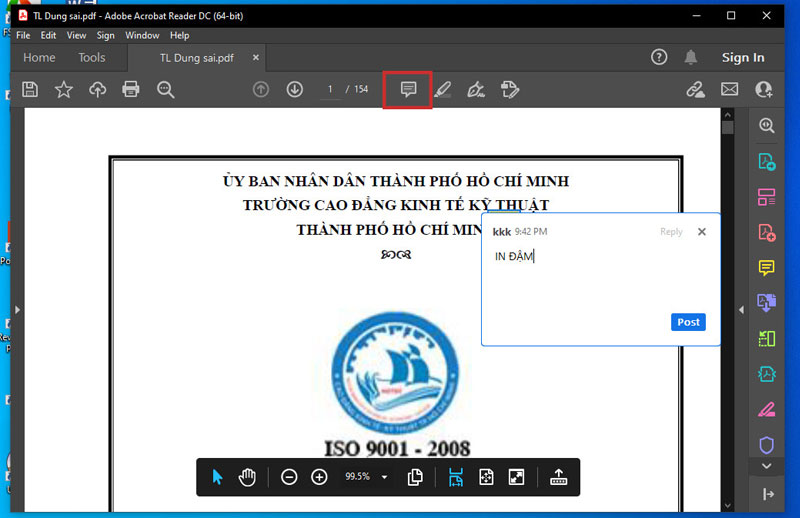Open the Window menu
Viewport: 800px width, 518px height.
(142, 35)
